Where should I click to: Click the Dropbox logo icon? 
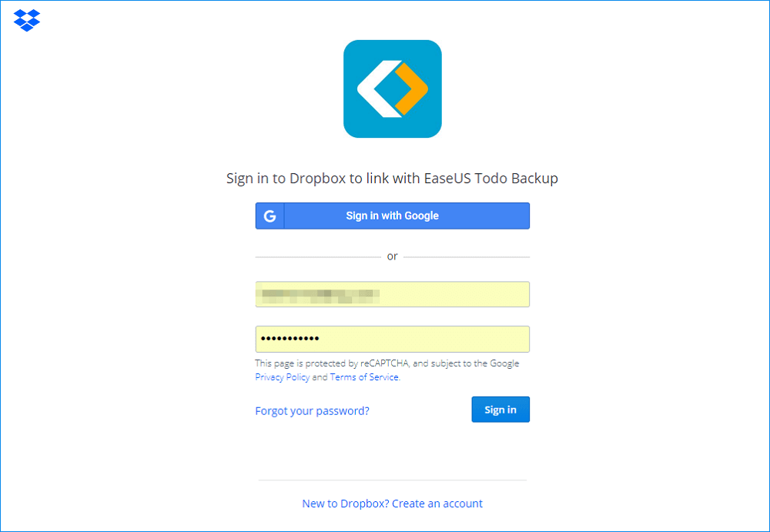coord(26,20)
